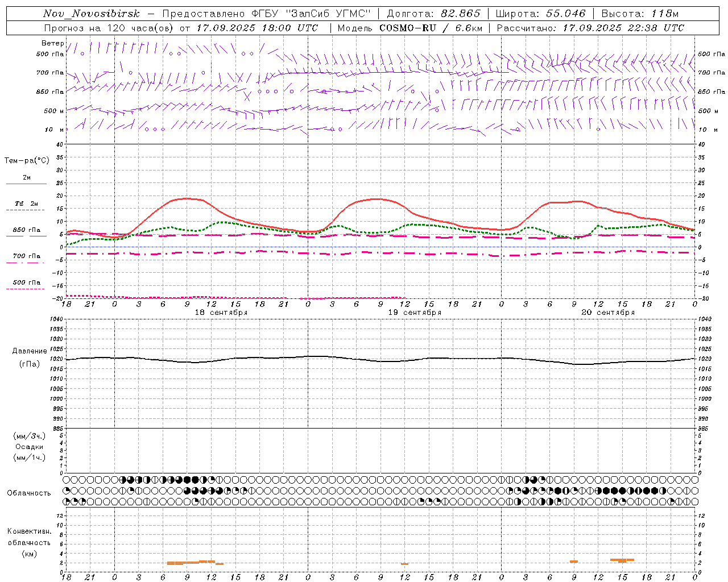
Task: Click 'Прогноз на 120 часа(ов)' text
Action: click(x=109, y=28)
